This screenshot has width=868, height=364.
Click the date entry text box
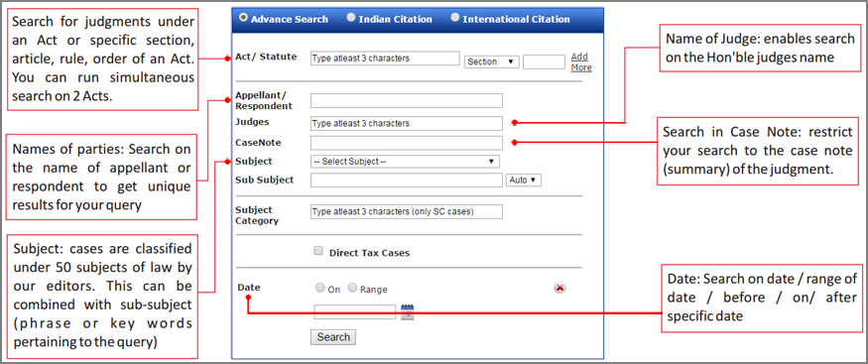355,312
